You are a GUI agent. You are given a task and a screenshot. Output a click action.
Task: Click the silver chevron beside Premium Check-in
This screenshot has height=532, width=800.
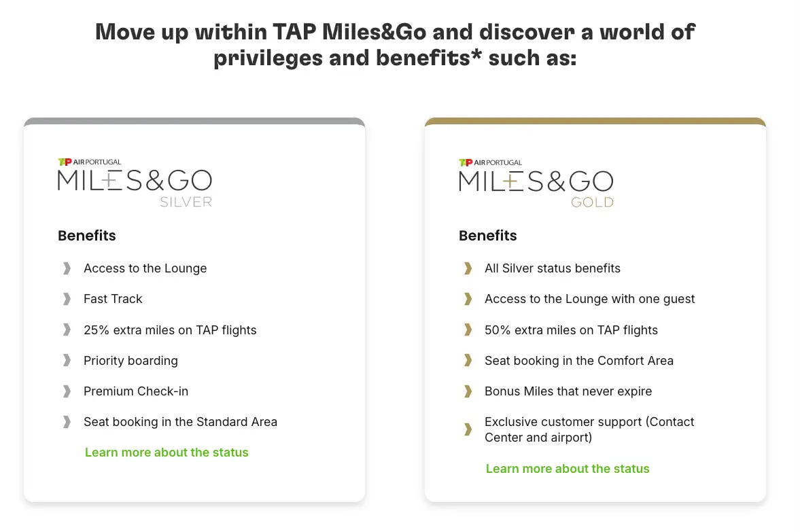coord(67,391)
